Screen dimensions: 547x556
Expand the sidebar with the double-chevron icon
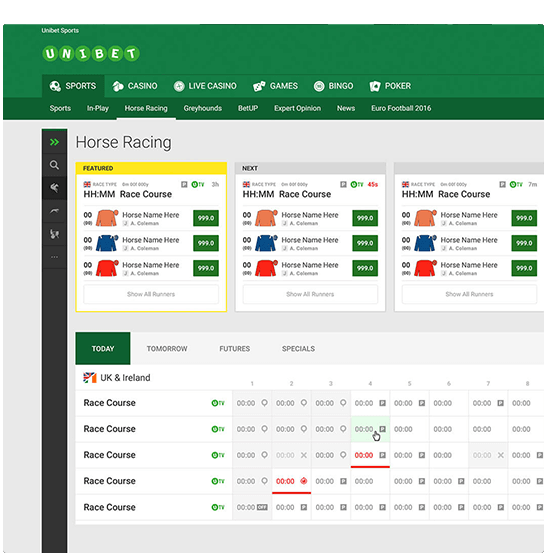point(54,142)
